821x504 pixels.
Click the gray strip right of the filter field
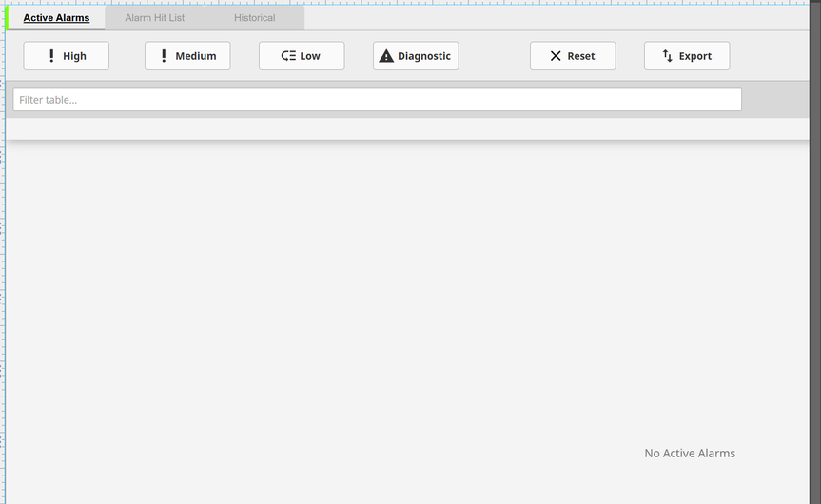point(774,100)
